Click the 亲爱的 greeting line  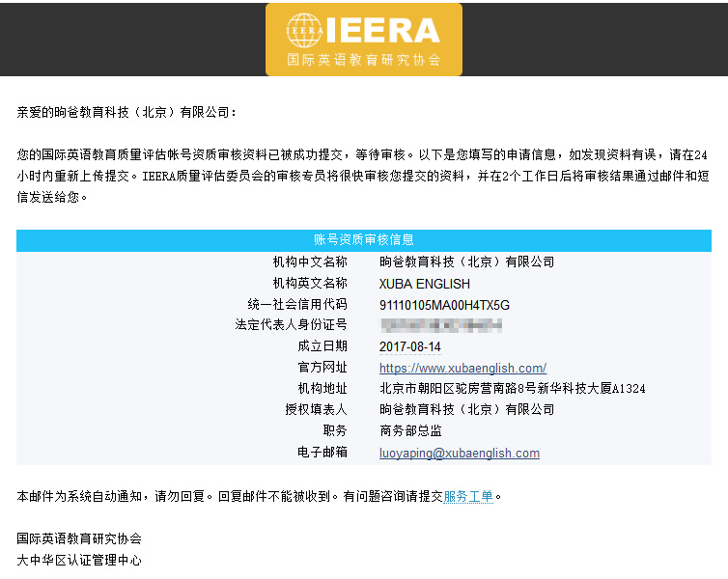[x=126, y=112]
